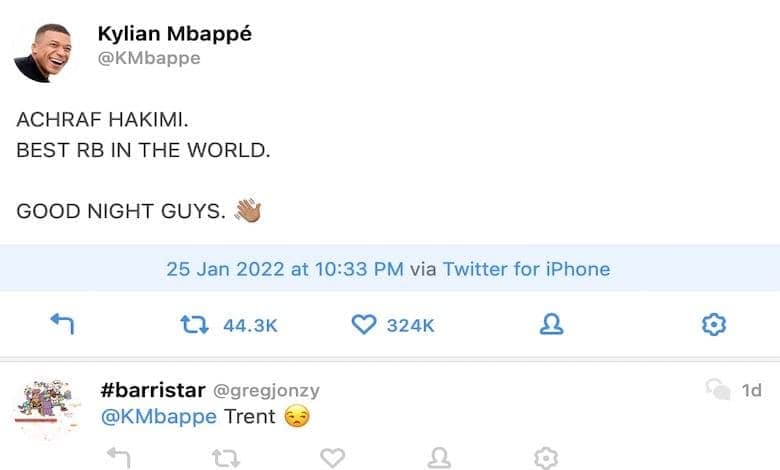Open the #barristar username link

tap(151, 389)
